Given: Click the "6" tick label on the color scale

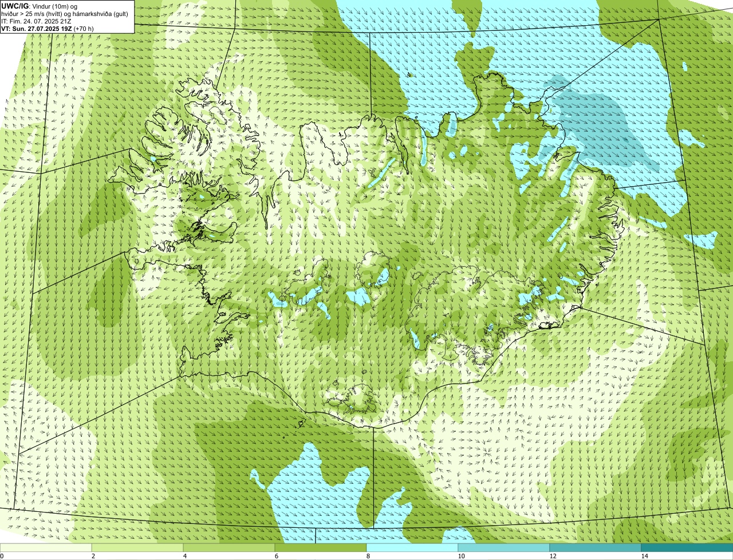Looking at the screenshot, I should (276, 556).
